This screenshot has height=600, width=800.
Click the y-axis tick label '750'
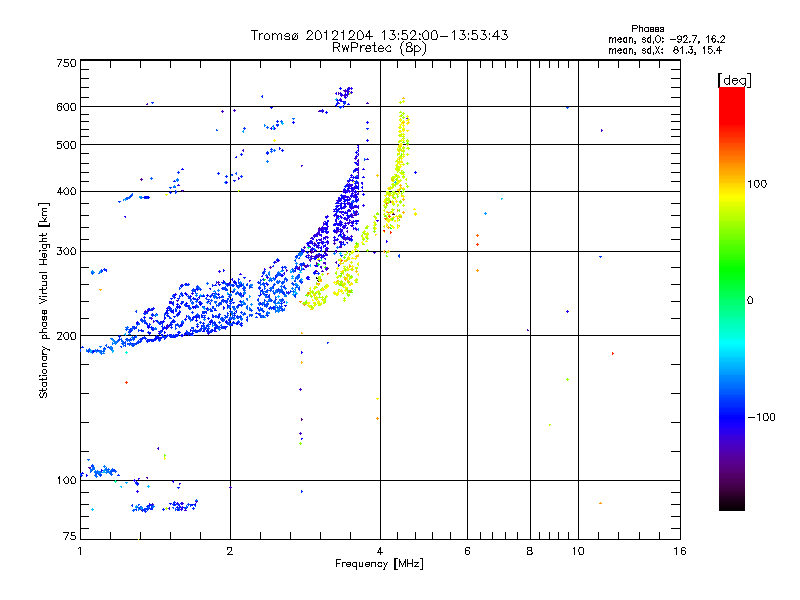(x=66, y=63)
